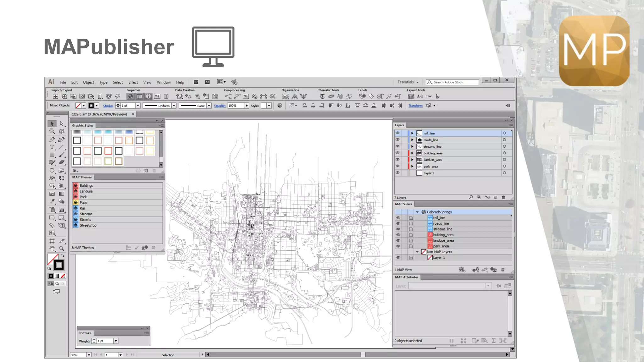Select the Paintbrush tool
The image size is (644, 362).
click(x=62, y=155)
